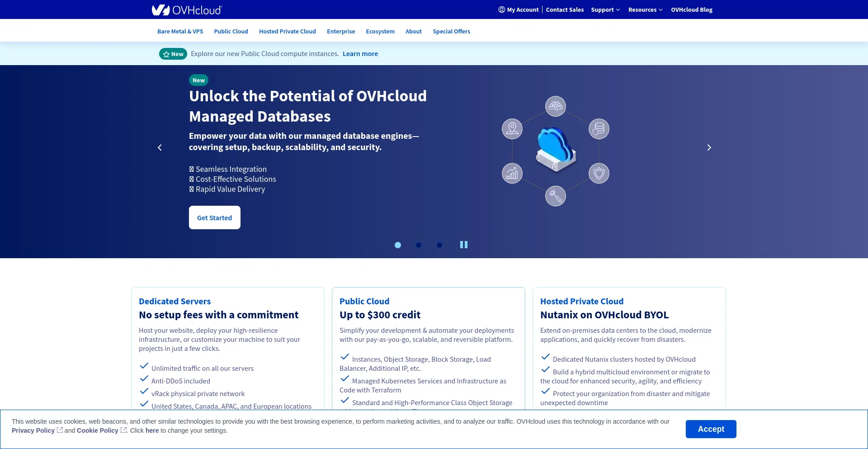868x449 pixels.
Task: Click the database icon in hero graphic
Action: (599, 129)
